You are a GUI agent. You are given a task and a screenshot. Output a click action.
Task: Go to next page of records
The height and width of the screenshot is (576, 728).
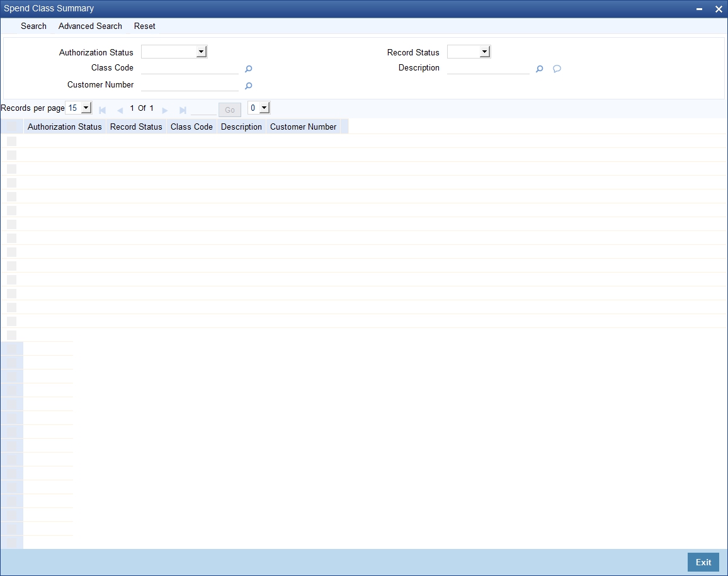[165, 110]
